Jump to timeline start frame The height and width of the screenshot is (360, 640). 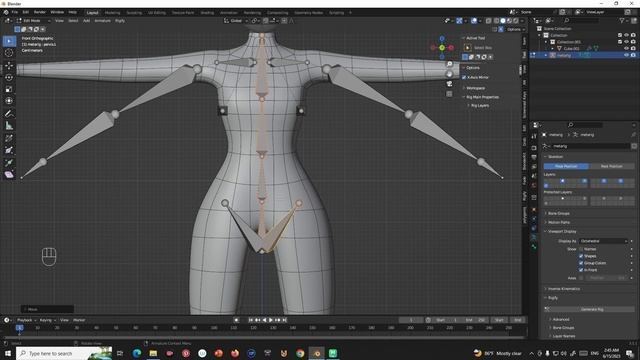click(x=251, y=320)
